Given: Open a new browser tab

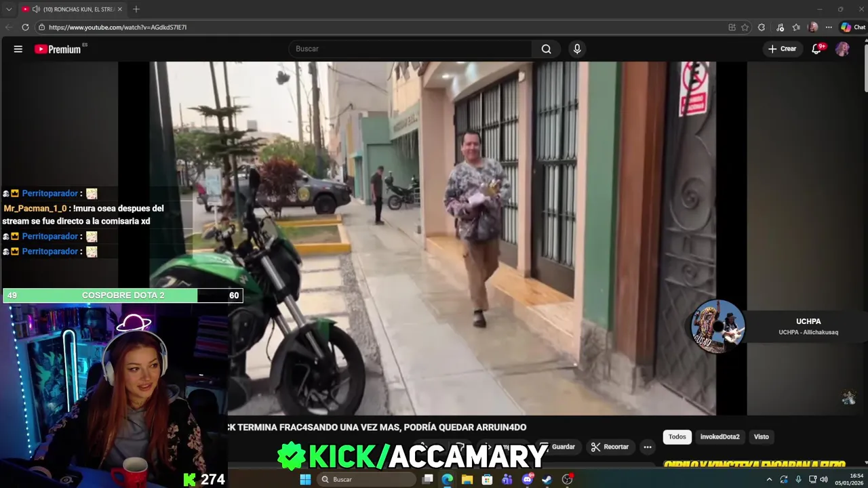Looking at the screenshot, I should click(x=136, y=9).
